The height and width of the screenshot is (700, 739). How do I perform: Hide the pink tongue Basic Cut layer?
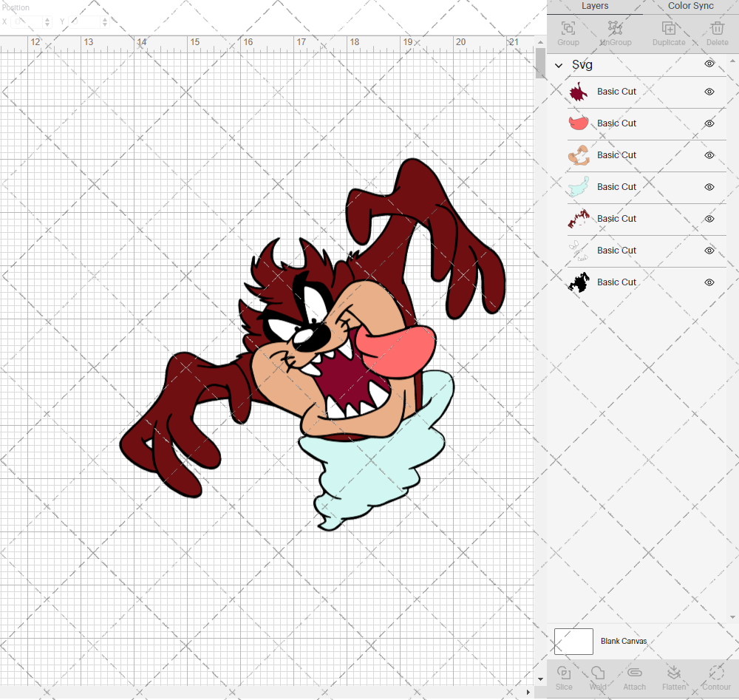coord(709,123)
